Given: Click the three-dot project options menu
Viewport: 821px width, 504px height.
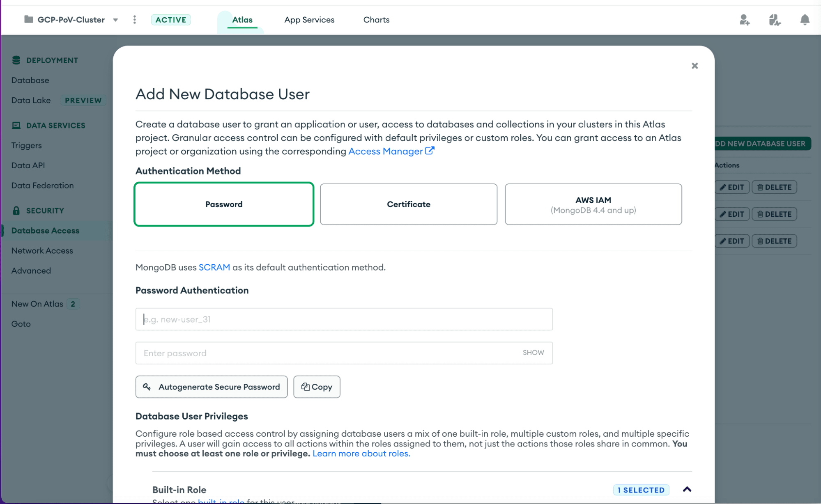Looking at the screenshot, I should tap(135, 20).
